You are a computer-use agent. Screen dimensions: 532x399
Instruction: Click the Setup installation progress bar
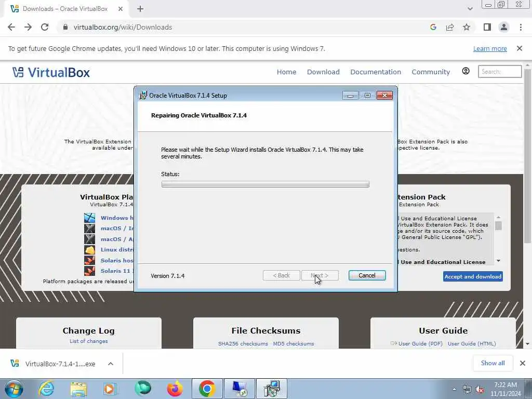click(265, 184)
